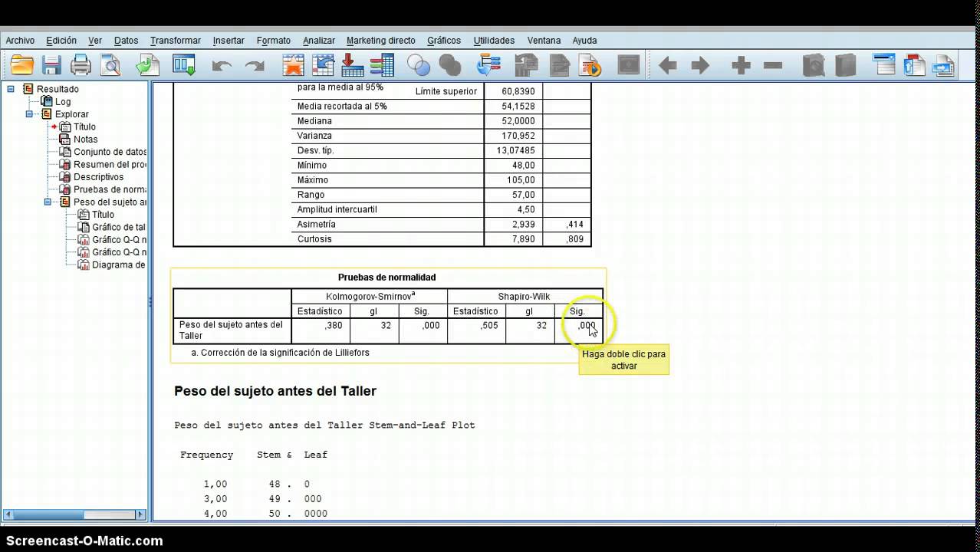This screenshot has width=980, height=552.
Task: Select Log in the outline tree
Action: coord(63,102)
